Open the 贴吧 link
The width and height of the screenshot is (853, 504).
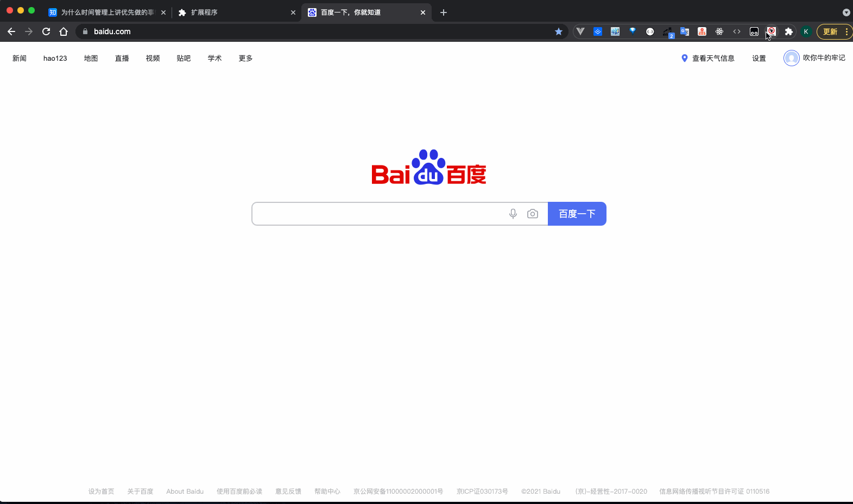(x=184, y=58)
